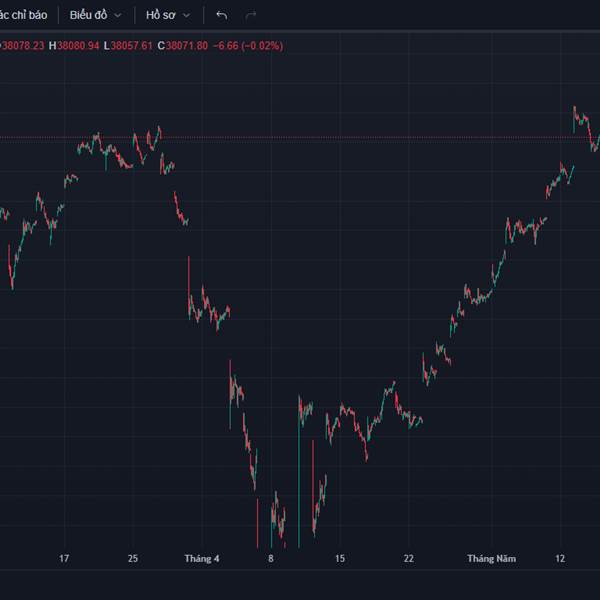The height and width of the screenshot is (600, 600).
Task: Select the low value L38057.61
Action: click(128, 46)
